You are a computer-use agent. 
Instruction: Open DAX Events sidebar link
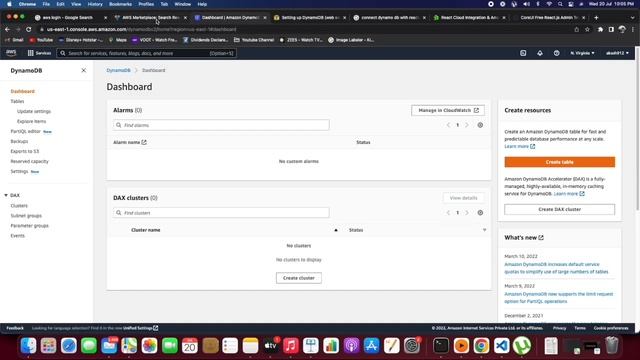pyautogui.click(x=18, y=236)
